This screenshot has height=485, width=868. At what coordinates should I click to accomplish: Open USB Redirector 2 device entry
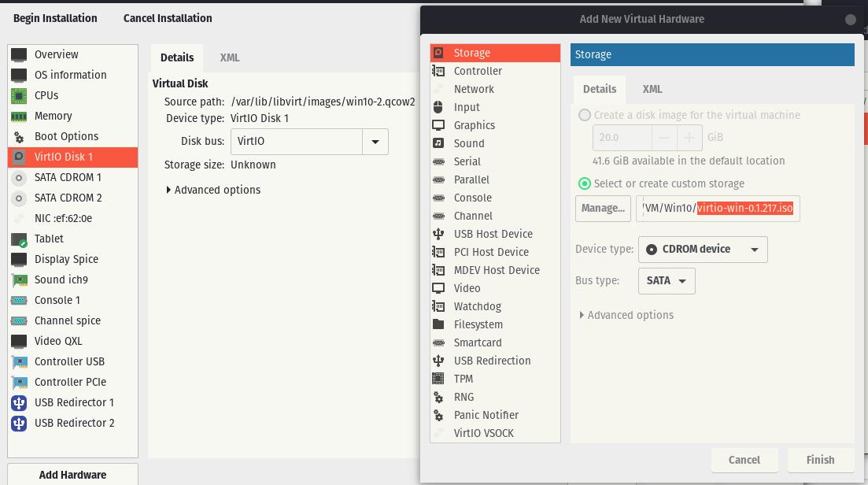(x=74, y=423)
